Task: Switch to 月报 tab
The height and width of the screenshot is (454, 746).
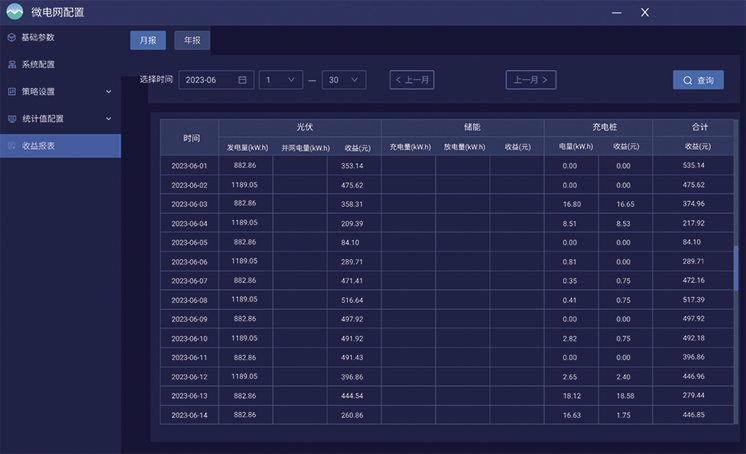Action: (148, 40)
